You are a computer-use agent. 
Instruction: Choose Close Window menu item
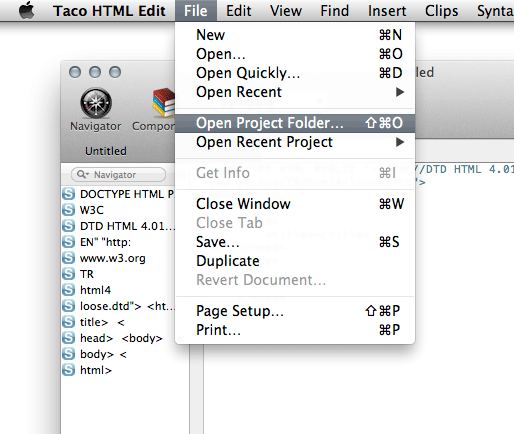pos(295,204)
